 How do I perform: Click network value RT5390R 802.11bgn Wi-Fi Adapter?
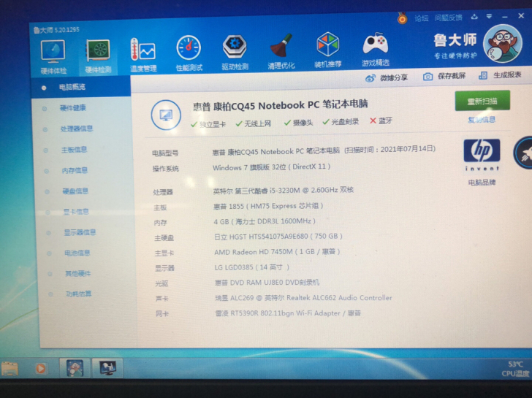[288, 313]
